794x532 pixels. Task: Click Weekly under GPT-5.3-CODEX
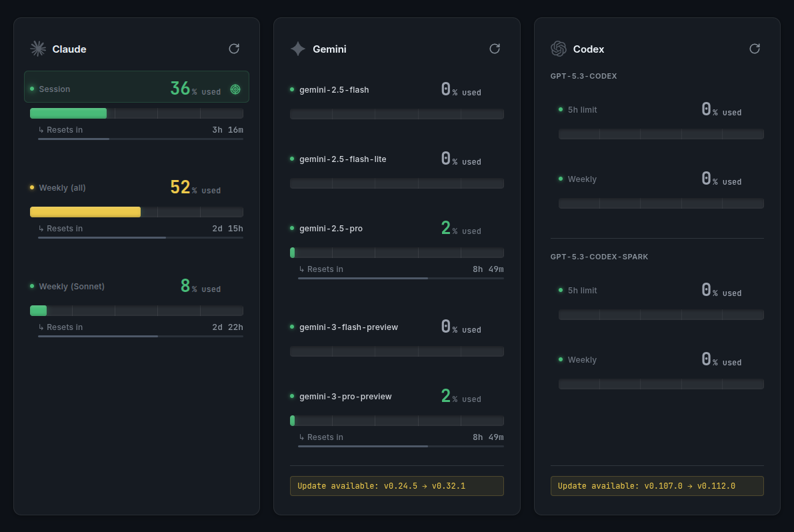tap(583, 179)
